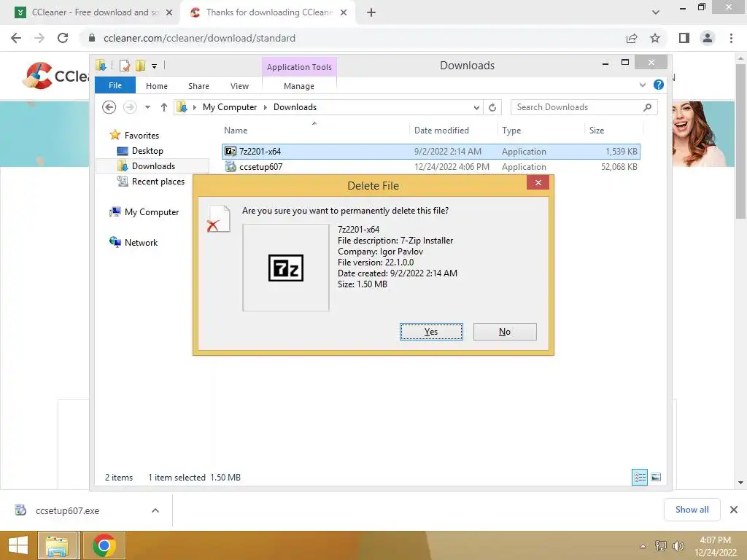Select Desktop in navigation pane
747x560 pixels.
(147, 151)
